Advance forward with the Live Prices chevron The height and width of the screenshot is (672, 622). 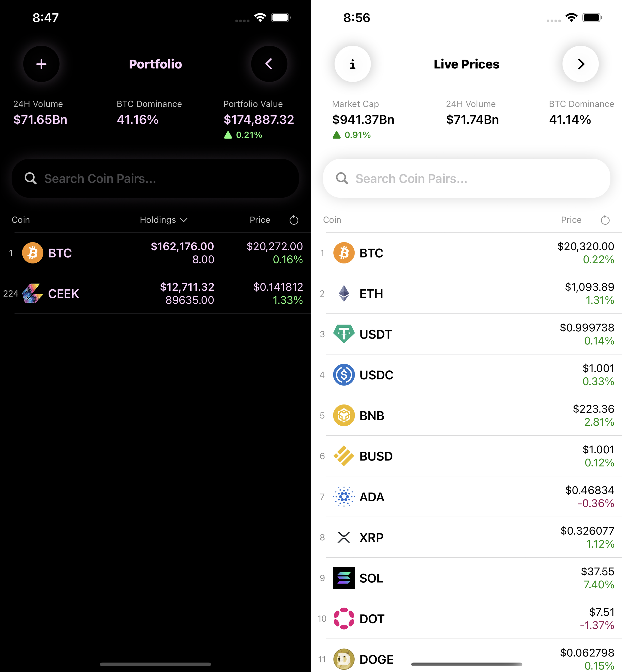tap(580, 64)
